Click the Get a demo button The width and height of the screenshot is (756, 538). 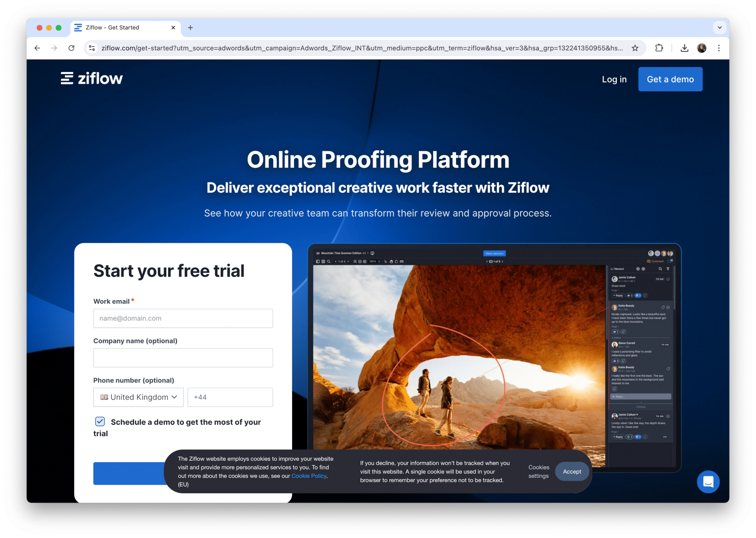[x=670, y=79]
